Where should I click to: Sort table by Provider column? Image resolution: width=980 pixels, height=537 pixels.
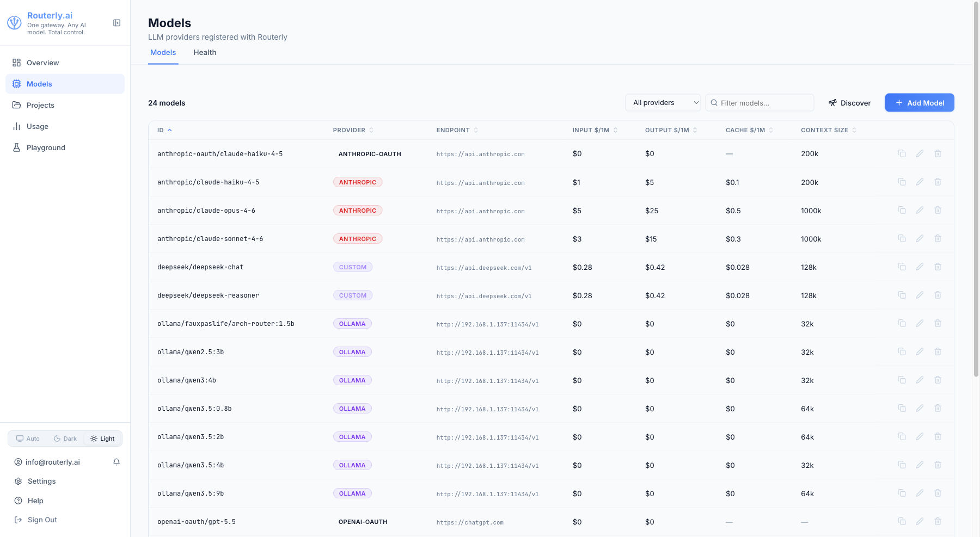coord(353,130)
